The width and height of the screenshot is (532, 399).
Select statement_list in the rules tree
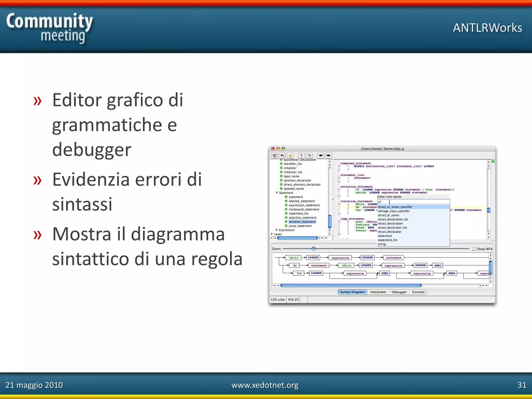(298, 213)
